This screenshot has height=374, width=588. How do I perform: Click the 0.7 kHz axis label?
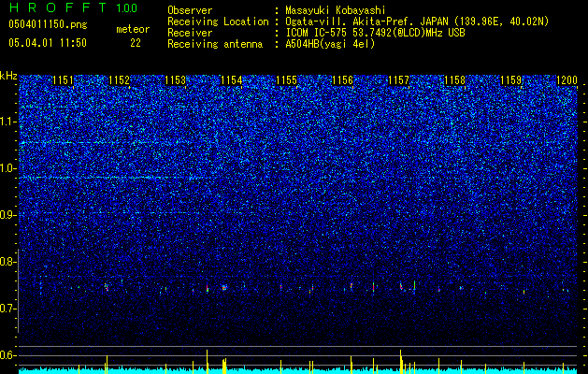pos(7,309)
